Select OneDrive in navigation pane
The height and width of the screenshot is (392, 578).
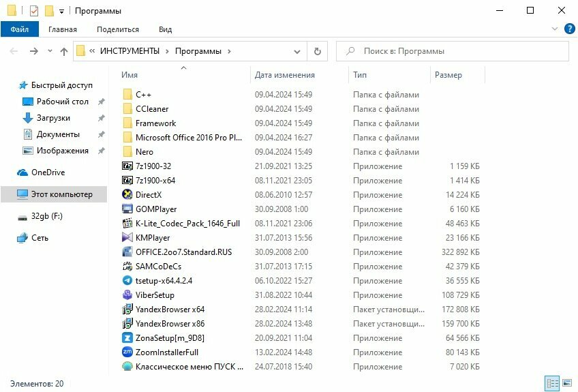(x=48, y=172)
